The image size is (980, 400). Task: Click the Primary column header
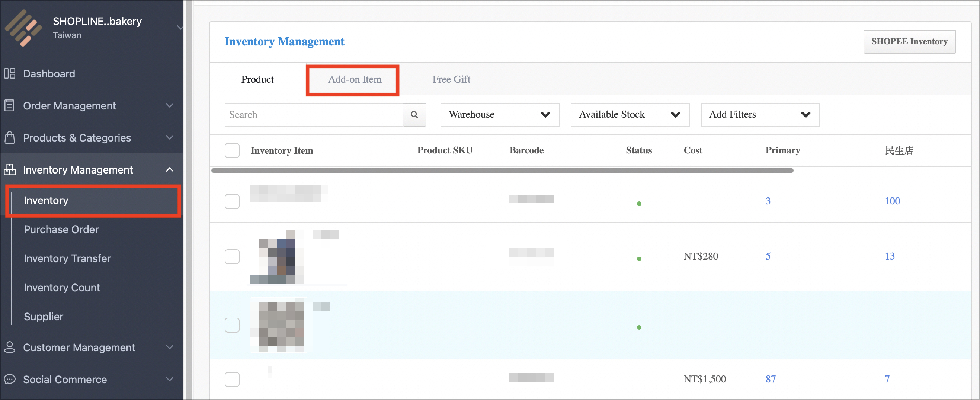coord(782,150)
